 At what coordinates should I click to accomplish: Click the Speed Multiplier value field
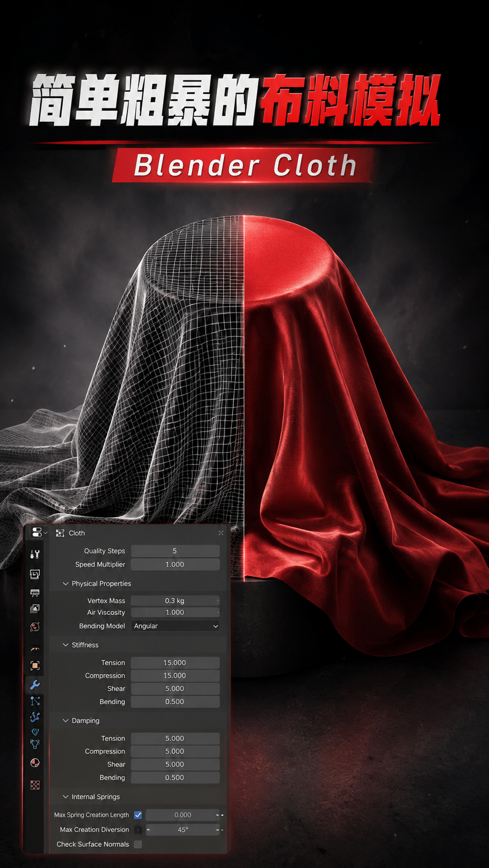pyautogui.click(x=175, y=564)
